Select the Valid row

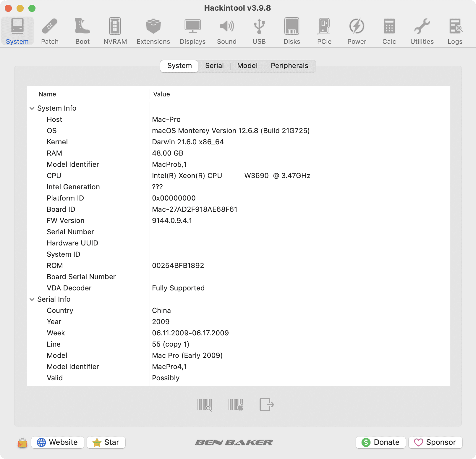tap(239, 378)
